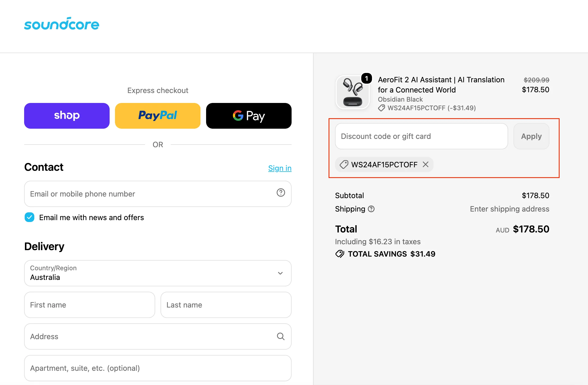Click the quantity badge on the product image

coord(367,78)
